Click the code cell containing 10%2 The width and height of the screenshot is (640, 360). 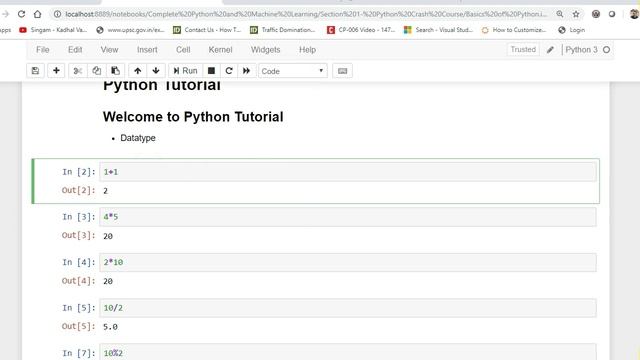point(348,352)
